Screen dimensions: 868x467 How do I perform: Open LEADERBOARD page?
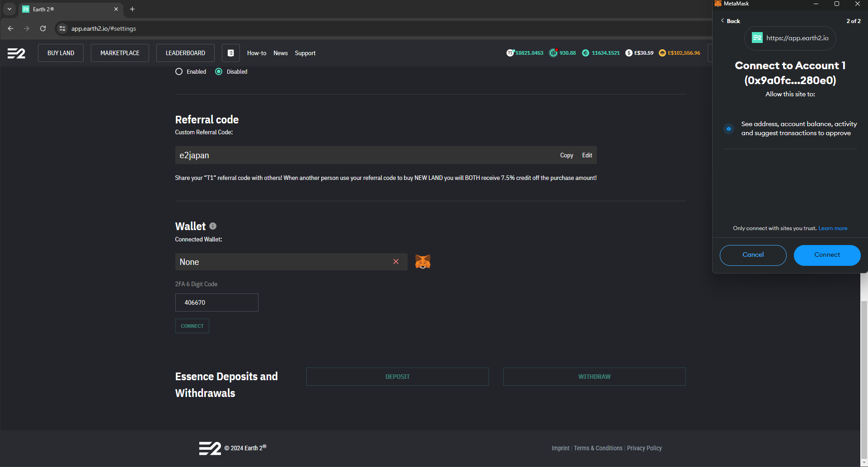click(x=185, y=53)
